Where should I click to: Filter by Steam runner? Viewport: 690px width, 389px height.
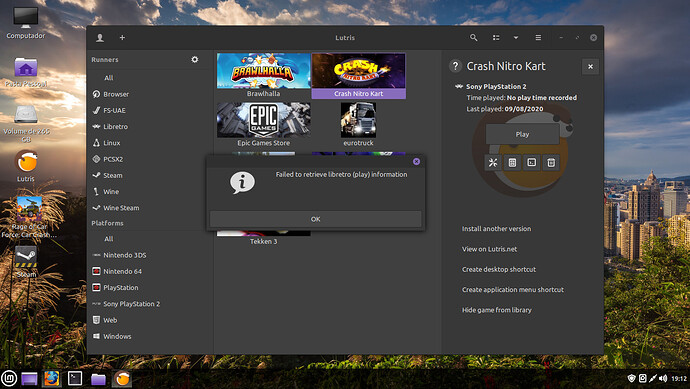[x=113, y=176]
